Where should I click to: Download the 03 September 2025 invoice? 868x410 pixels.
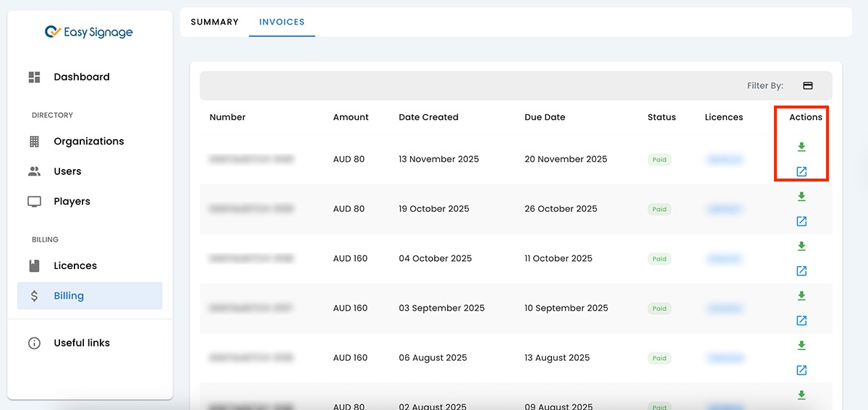coord(801,296)
